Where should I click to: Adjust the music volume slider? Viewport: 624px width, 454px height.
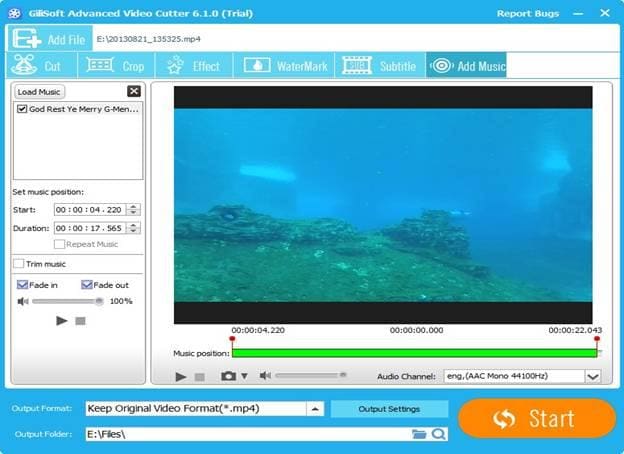(68, 301)
